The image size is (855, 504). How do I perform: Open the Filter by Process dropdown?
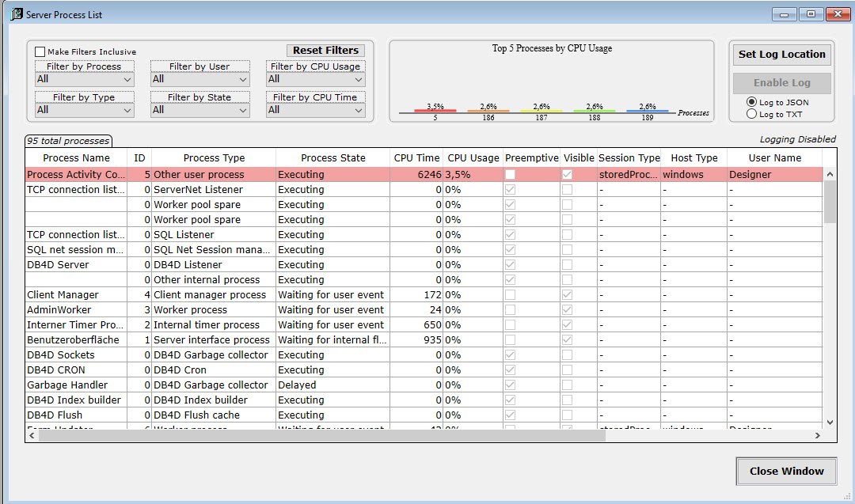pos(84,79)
